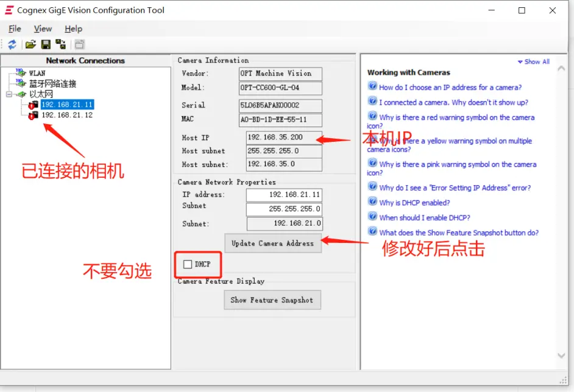
Task: Click the 蓝牙网络连接 adapter icon
Action: point(21,83)
